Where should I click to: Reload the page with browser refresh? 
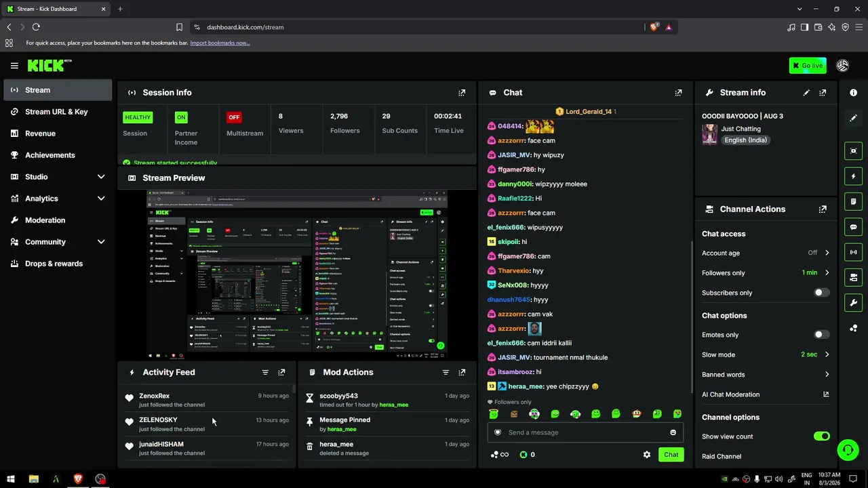36,27
